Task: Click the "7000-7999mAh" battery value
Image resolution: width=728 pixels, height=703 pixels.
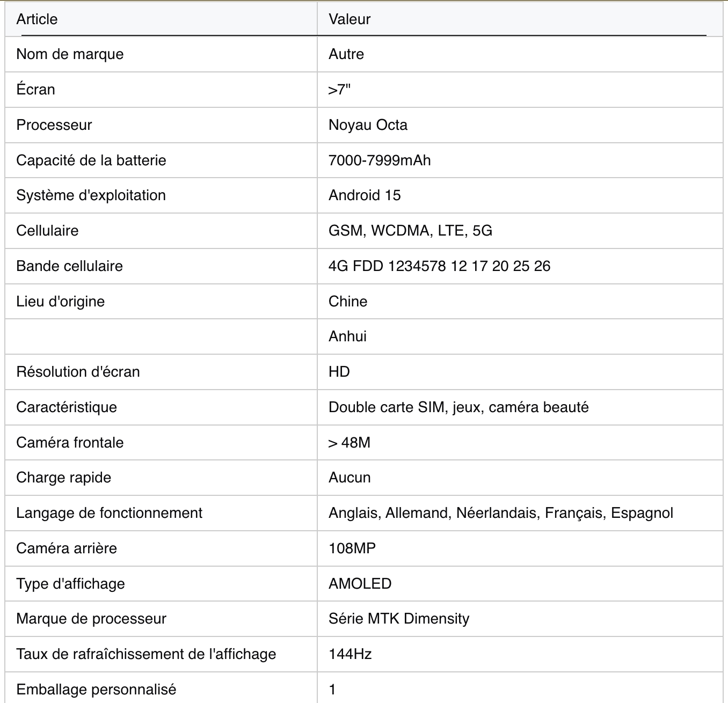Action: point(380,160)
